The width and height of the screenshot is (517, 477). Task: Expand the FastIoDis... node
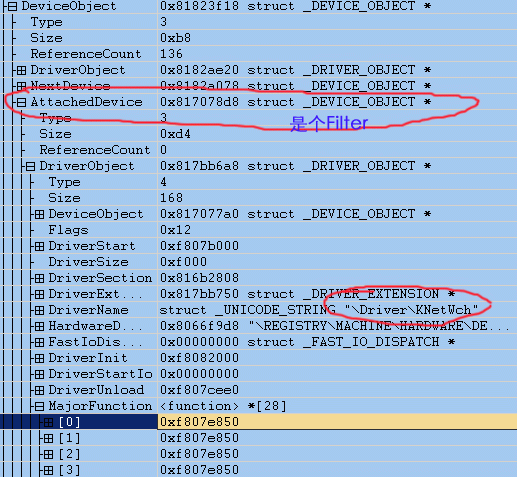pyautogui.click(x=39, y=342)
